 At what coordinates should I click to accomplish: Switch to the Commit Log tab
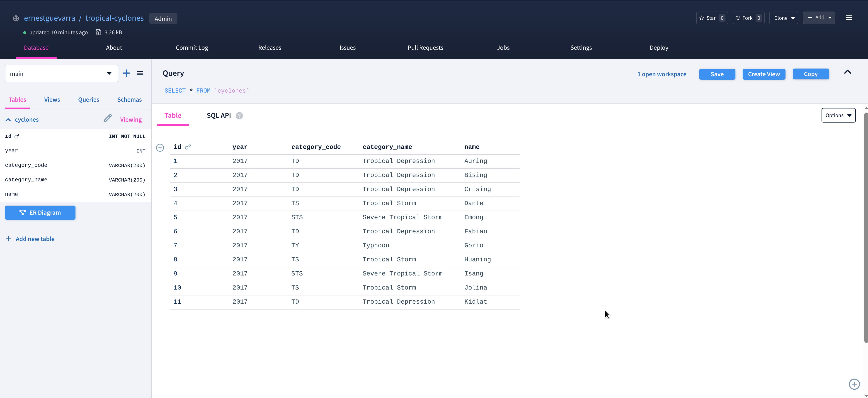(192, 48)
